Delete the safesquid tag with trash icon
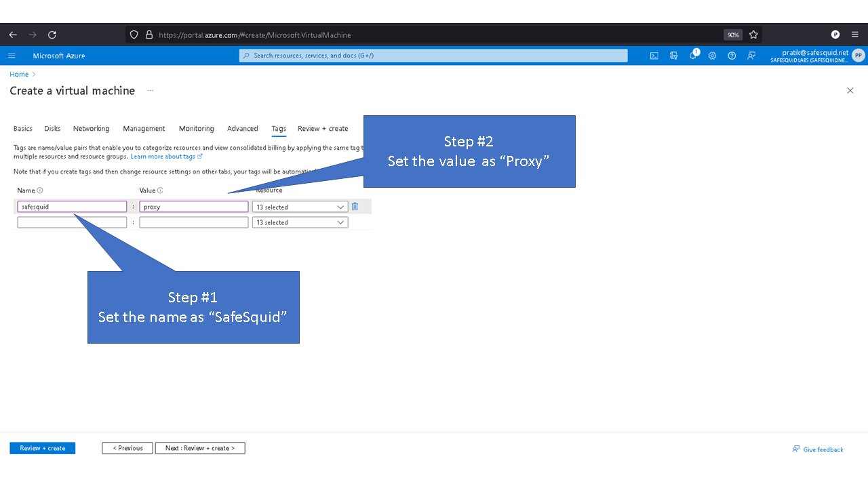Image resolution: width=868 pixels, height=488 pixels. [355, 207]
